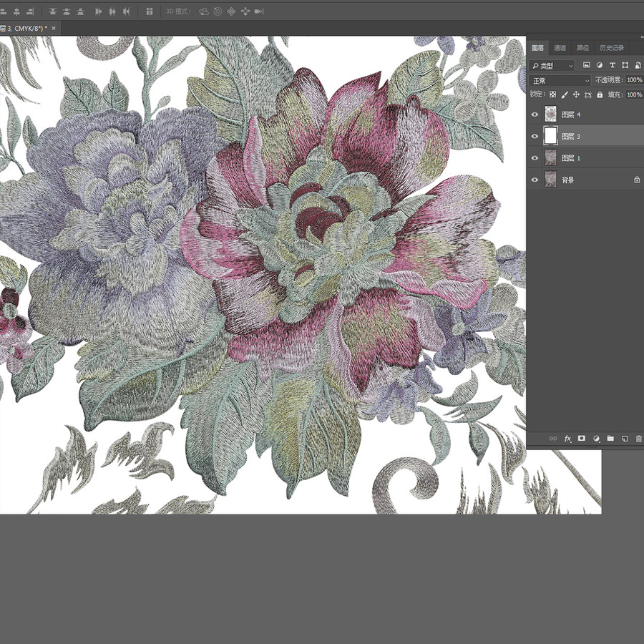Select the 3D zoom camera mode icon

coord(259,11)
